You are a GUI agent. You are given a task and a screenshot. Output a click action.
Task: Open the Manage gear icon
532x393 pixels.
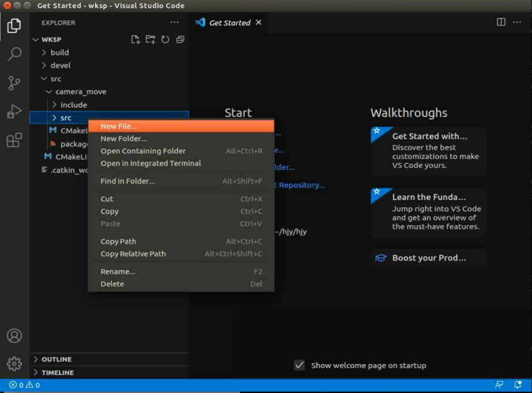(14, 364)
